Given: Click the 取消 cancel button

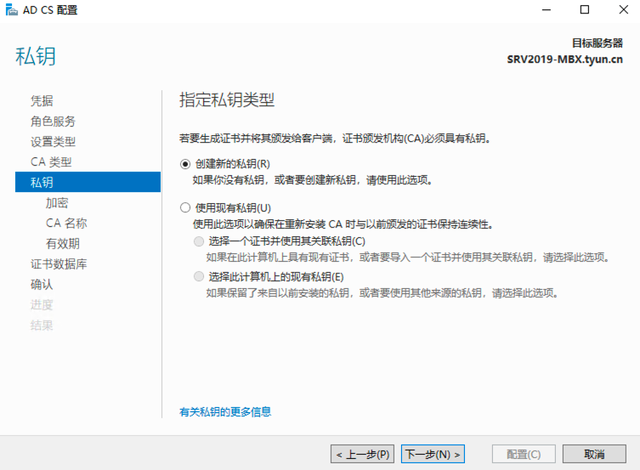Looking at the screenshot, I should [x=594, y=454].
